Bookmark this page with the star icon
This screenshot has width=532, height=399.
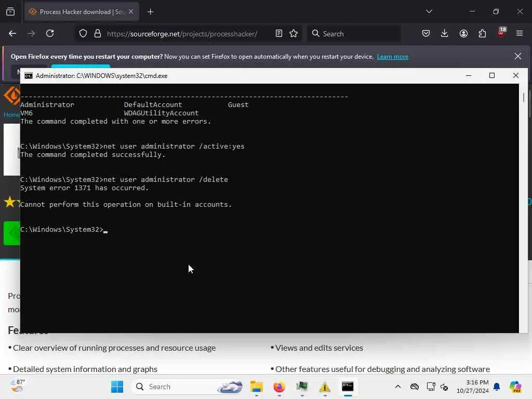coord(294,33)
